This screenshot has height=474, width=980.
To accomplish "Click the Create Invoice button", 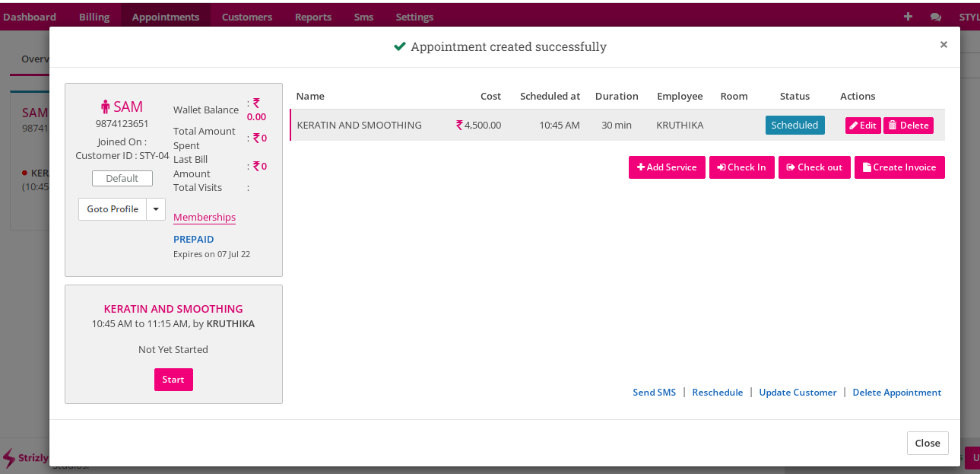I will tap(899, 167).
